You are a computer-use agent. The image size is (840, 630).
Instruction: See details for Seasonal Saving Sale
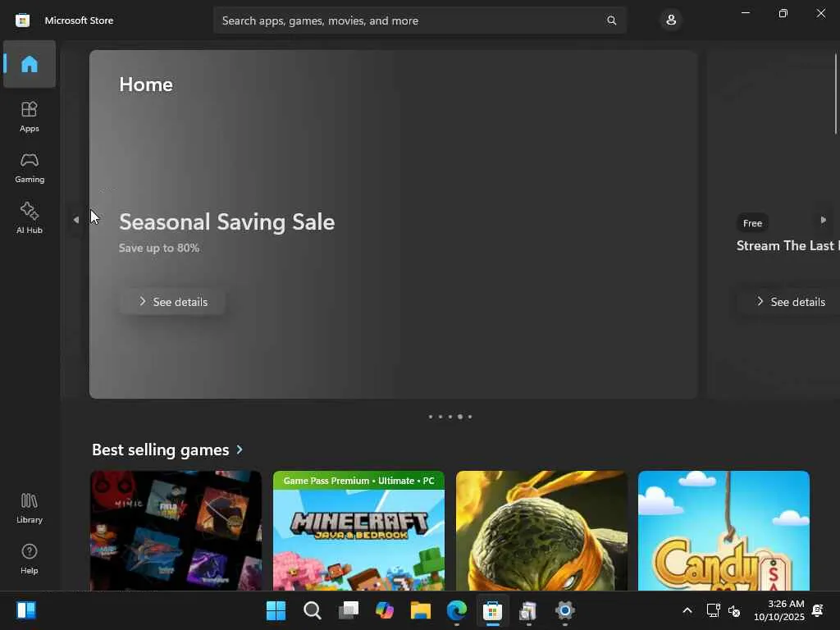pyautogui.click(x=172, y=302)
